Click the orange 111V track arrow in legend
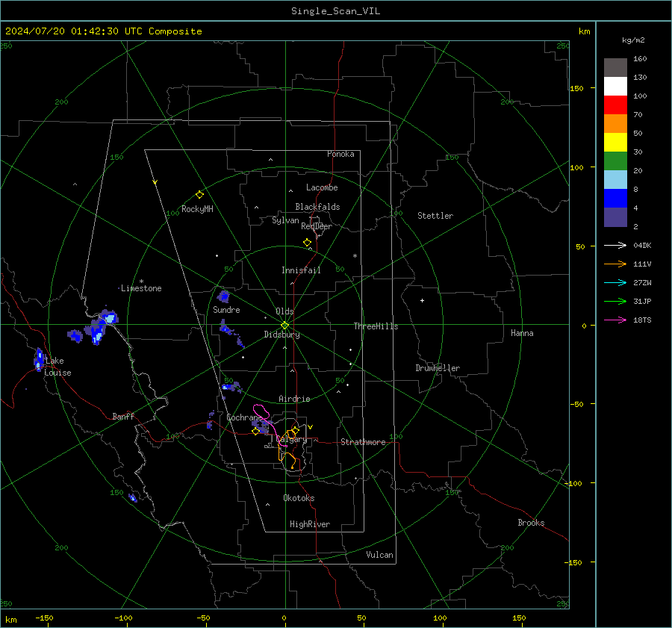 [615, 264]
